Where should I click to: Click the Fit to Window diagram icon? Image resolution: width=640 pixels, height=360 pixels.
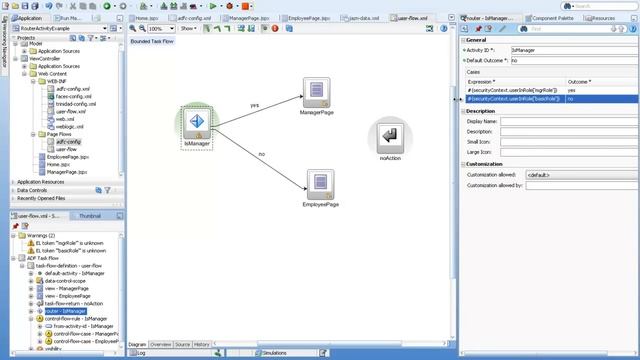coord(429,28)
